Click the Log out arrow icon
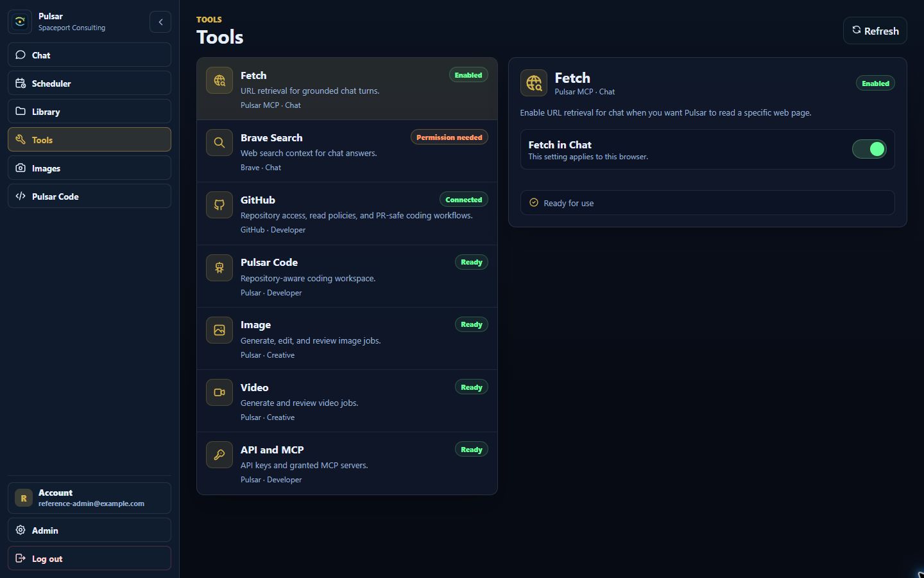This screenshot has height=578, width=924. (21, 558)
